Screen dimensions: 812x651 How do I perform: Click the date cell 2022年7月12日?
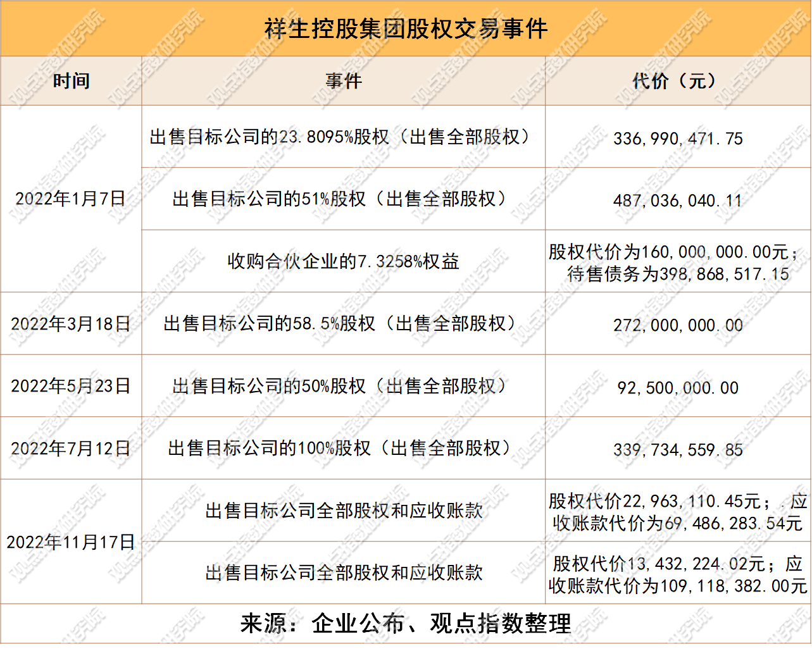[71, 449]
